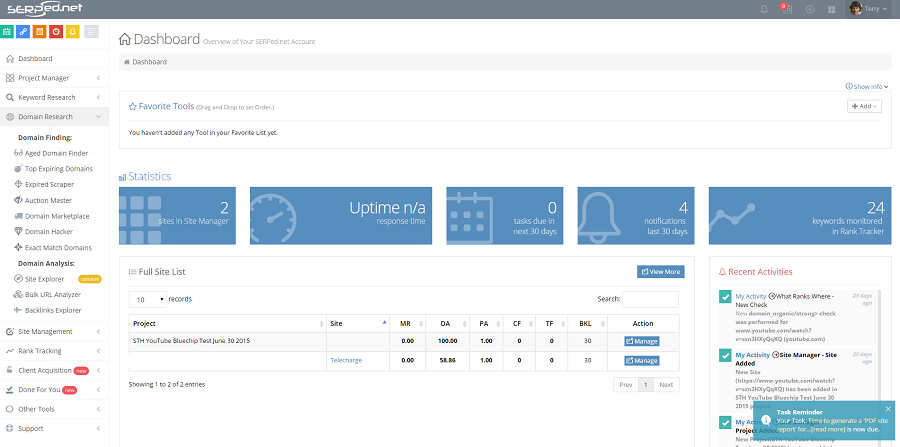Click the Task Reminder info icon
Viewport: 900px width, 447px height.
[x=765, y=419]
